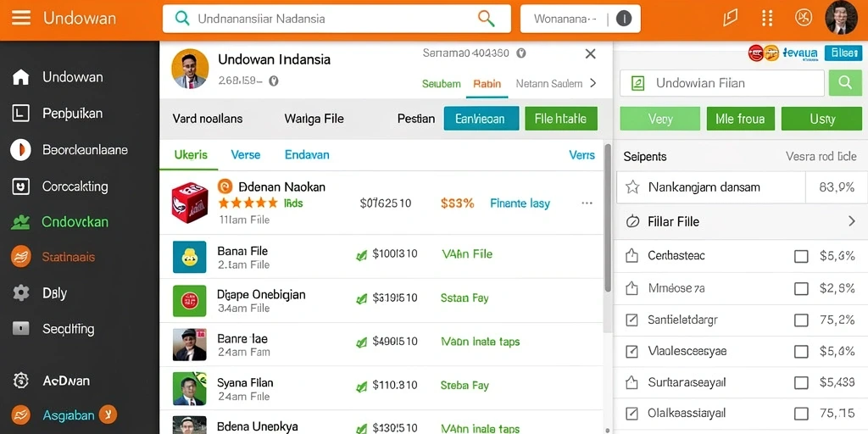868x434 pixels.
Task: Click the Eanvieoan blue button
Action: coord(481,119)
